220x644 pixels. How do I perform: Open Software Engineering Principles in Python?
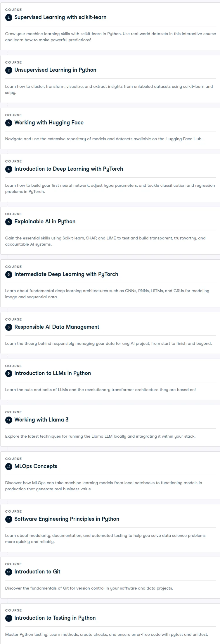(67, 519)
